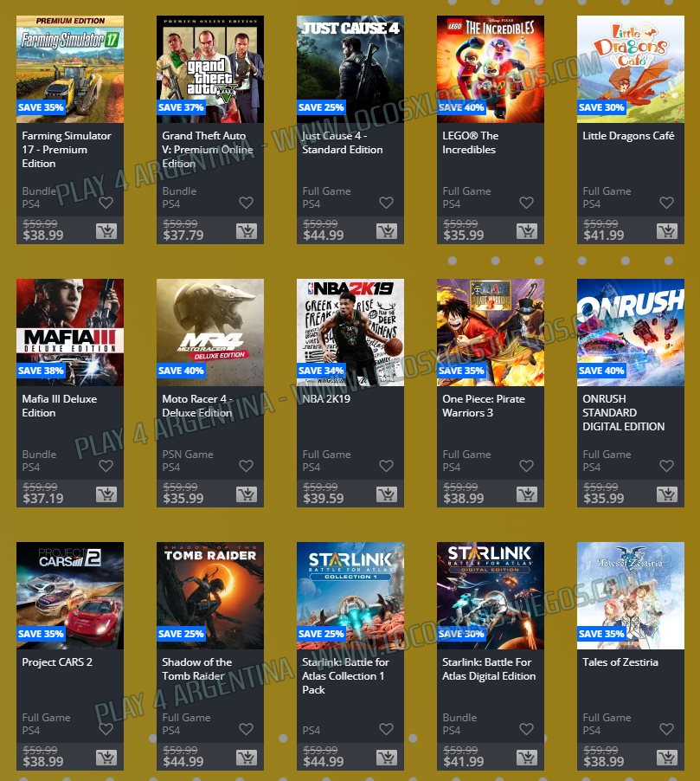Favorite Moto Racer 4 Deluxe Edition heart
700x781 pixels.
click(x=246, y=466)
